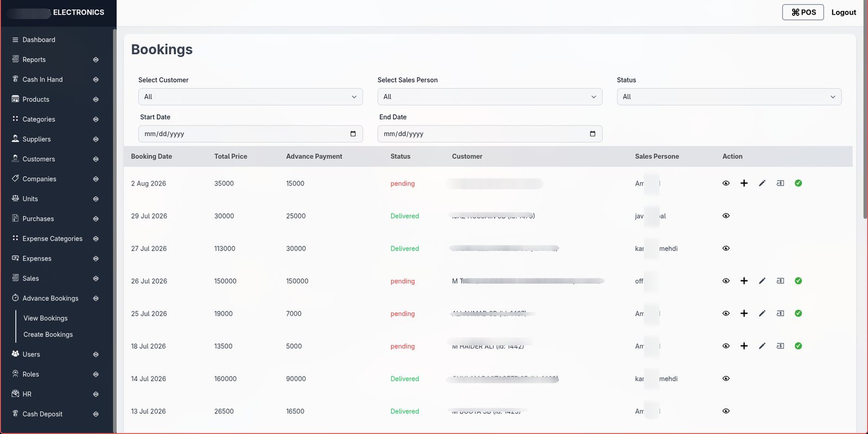Open the View Bookings submenu link
This screenshot has width=868, height=434.
(x=46, y=318)
